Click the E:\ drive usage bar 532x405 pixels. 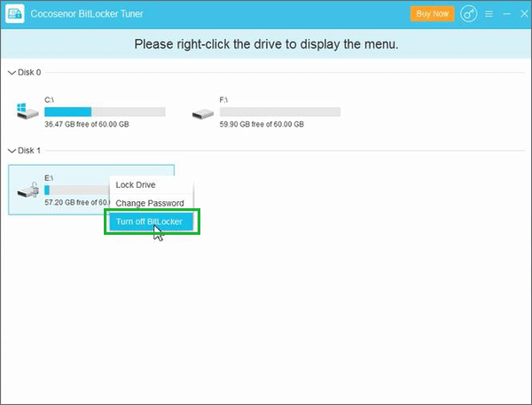pos(77,190)
